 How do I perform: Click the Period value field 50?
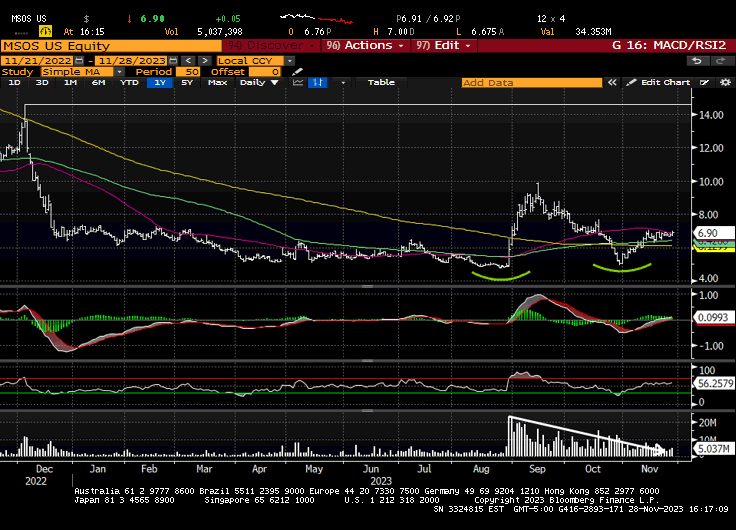188,72
